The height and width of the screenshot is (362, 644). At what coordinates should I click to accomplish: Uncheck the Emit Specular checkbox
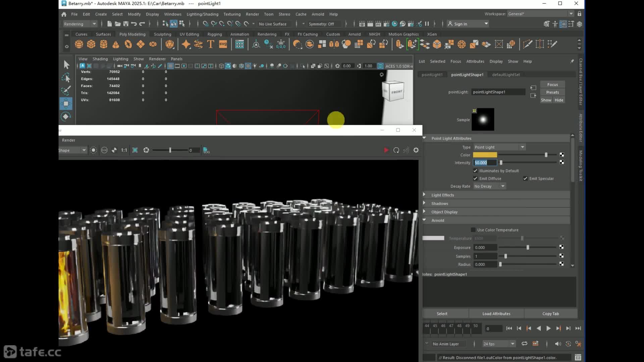pos(525,178)
